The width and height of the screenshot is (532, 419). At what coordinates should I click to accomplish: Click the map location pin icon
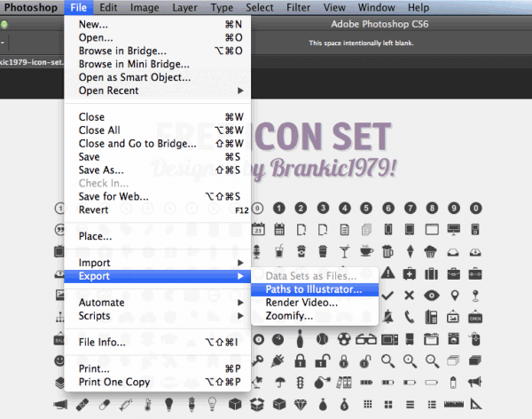coord(455,296)
